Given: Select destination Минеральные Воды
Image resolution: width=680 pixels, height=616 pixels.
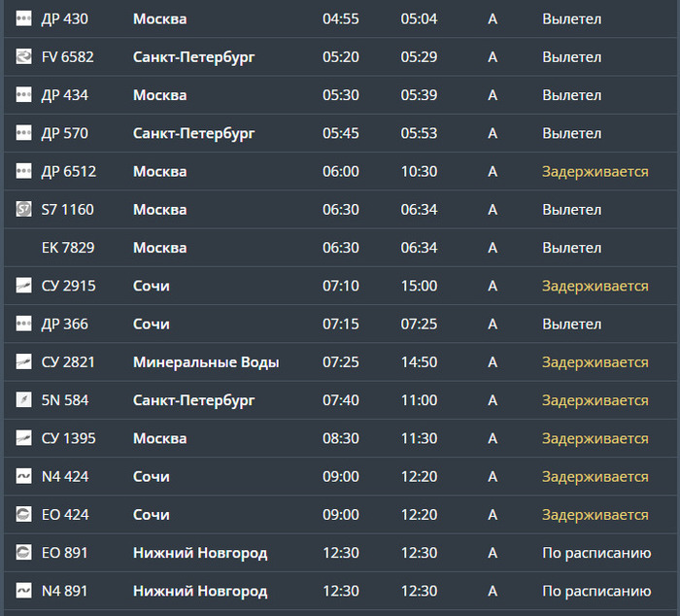Looking at the screenshot, I should tap(206, 362).
